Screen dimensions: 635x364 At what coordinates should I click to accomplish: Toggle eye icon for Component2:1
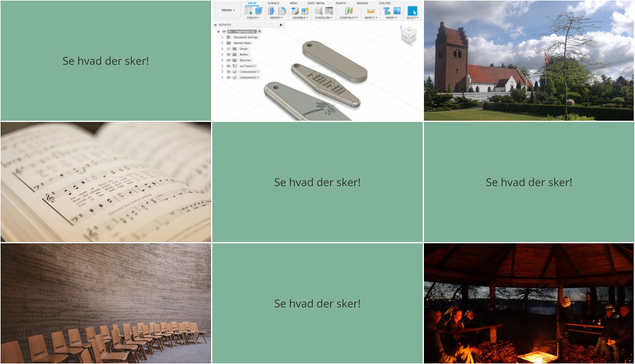click(x=229, y=71)
